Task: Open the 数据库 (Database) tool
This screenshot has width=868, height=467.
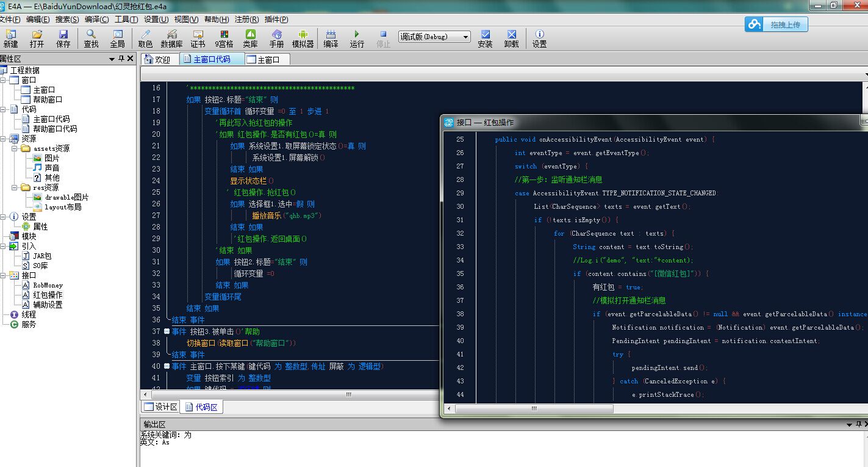Action: pos(171,38)
